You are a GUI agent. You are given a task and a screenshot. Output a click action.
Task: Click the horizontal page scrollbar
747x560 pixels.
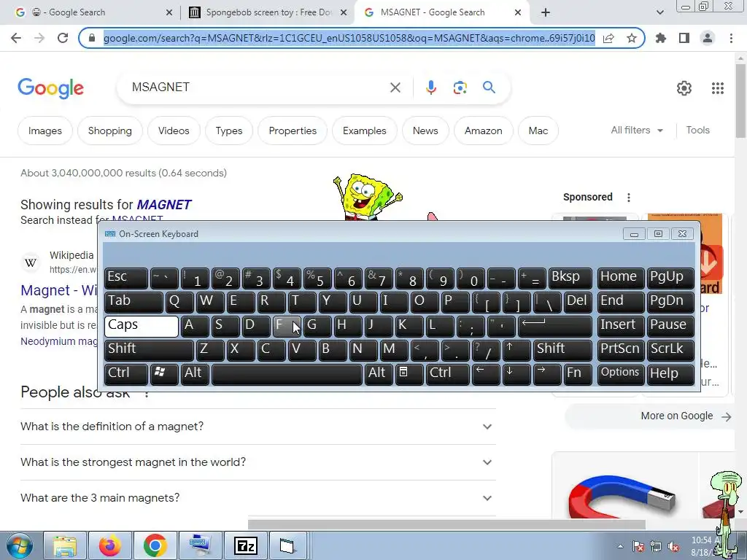pos(446,524)
